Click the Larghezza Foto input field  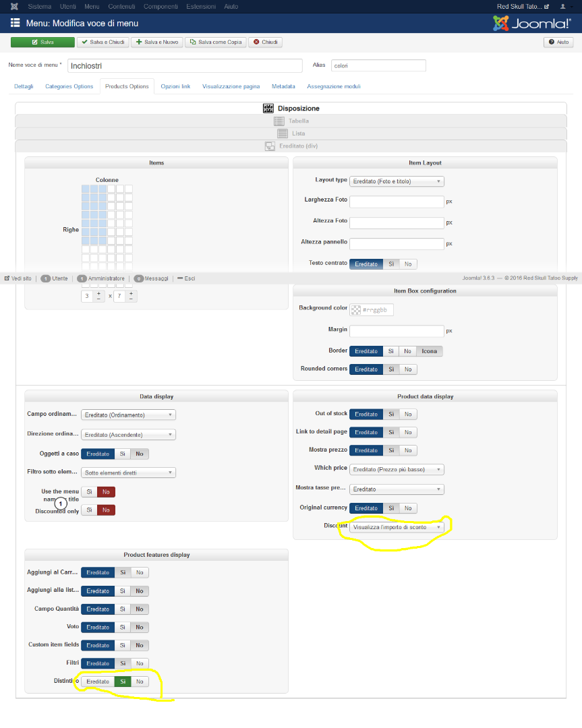coord(397,202)
